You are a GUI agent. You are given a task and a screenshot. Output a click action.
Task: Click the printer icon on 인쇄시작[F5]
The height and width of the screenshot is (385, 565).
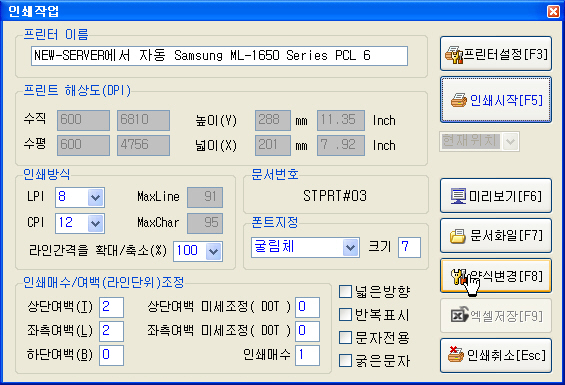(459, 101)
